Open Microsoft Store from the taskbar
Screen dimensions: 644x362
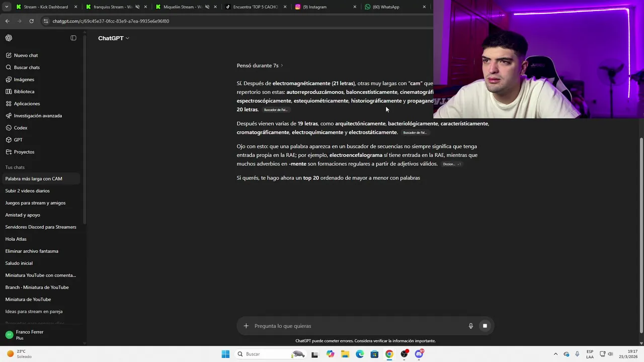pyautogui.click(x=374, y=354)
